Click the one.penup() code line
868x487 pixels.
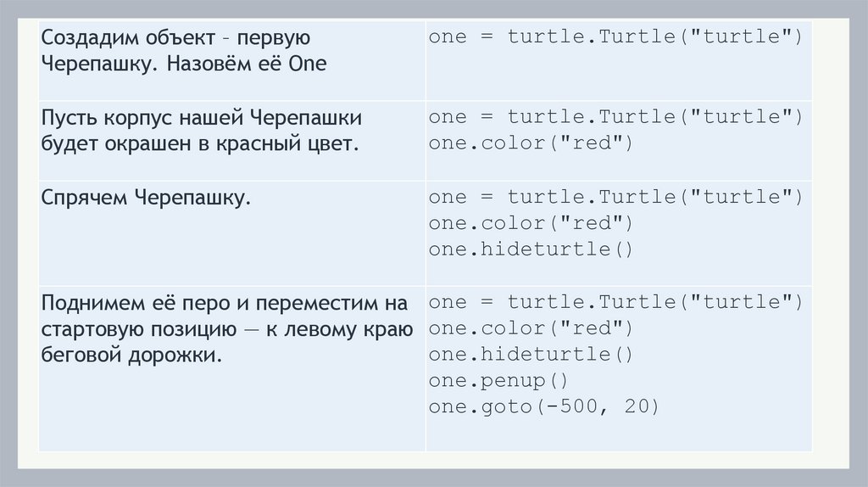pyautogui.click(x=498, y=381)
